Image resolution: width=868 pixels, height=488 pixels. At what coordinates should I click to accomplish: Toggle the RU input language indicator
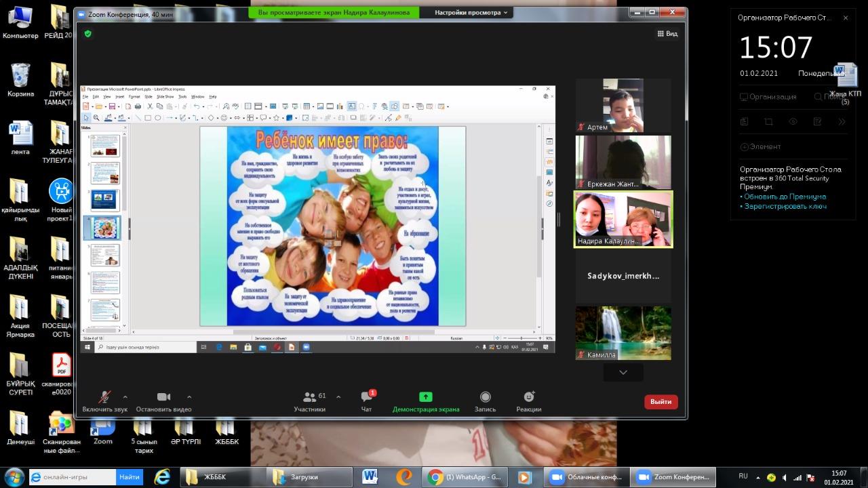tap(743, 476)
